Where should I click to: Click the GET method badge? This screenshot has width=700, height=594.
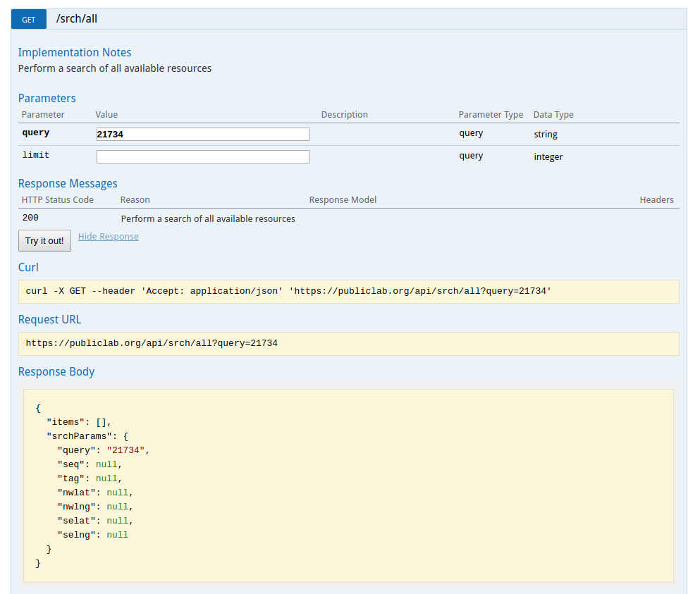coord(28,19)
